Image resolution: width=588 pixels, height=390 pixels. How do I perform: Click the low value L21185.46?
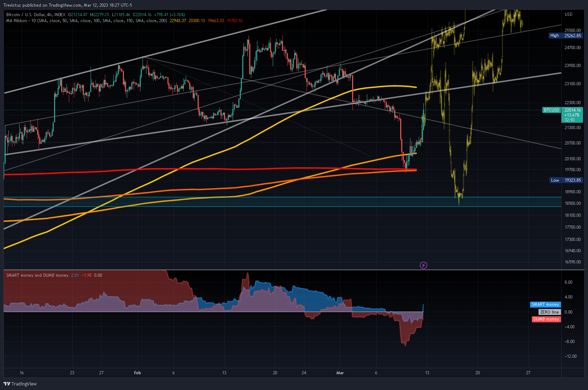pos(121,15)
